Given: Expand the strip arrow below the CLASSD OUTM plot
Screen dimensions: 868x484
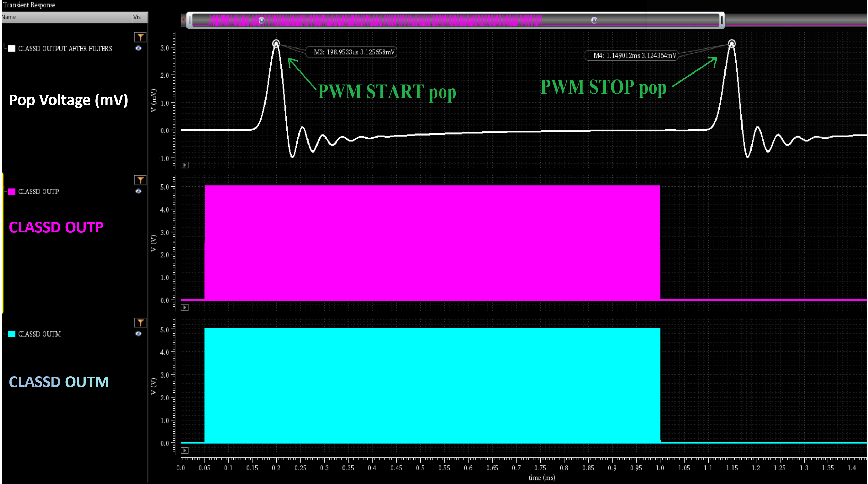Looking at the screenshot, I should point(184,450).
